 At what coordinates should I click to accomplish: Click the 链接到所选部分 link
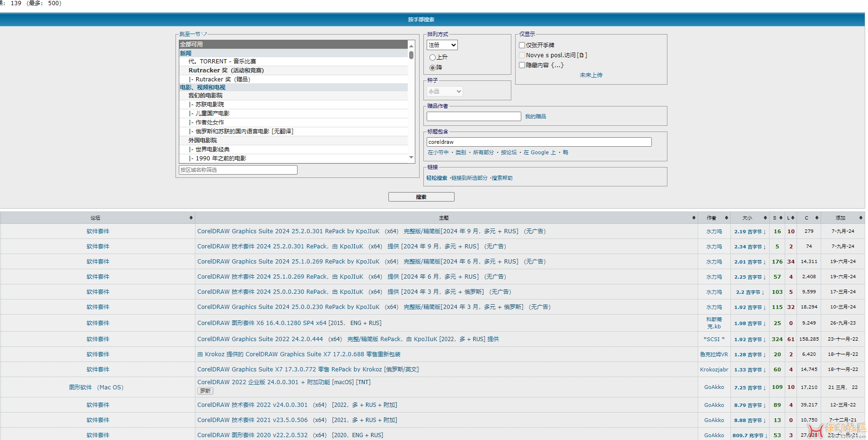469,178
